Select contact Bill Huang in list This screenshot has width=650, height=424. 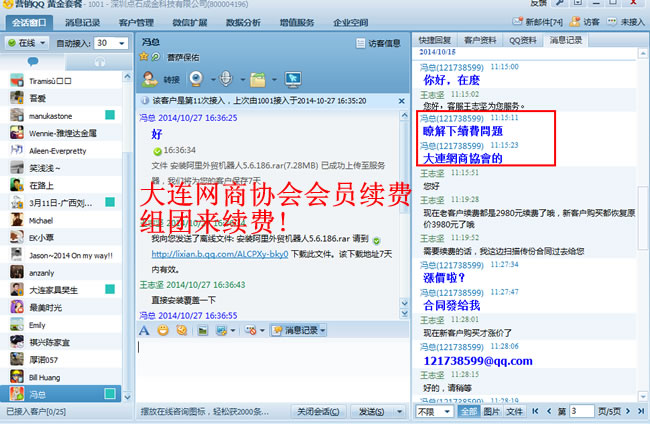coord(62,377)
